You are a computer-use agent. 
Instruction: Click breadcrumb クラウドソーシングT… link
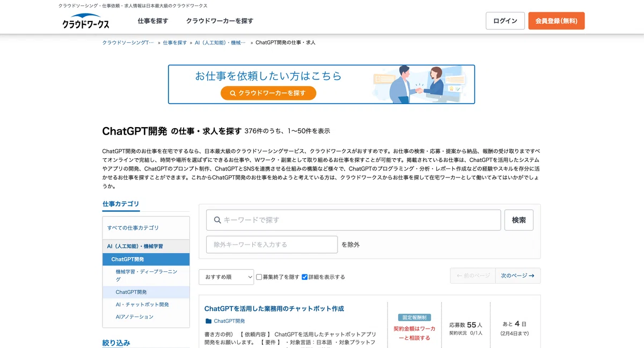(128, 42)
